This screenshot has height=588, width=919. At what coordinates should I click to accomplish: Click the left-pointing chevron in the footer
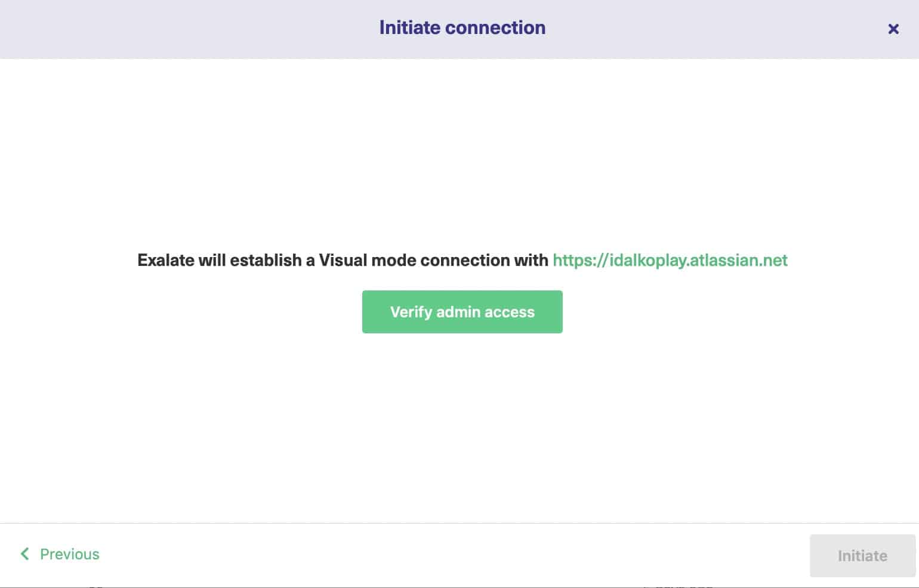pyautogui.click(x=25, y=554)
